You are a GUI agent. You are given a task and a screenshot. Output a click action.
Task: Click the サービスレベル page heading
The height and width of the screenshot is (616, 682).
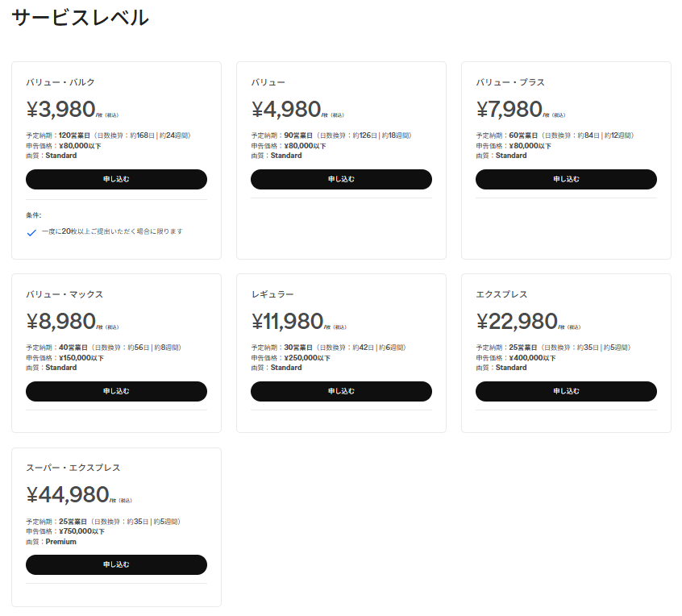[80, 18]
